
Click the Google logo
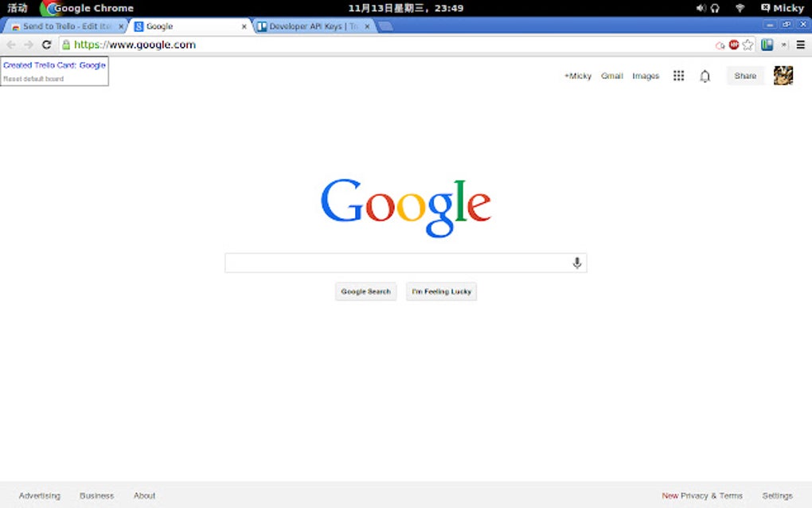pyautogui.click(x=405, y=208)
